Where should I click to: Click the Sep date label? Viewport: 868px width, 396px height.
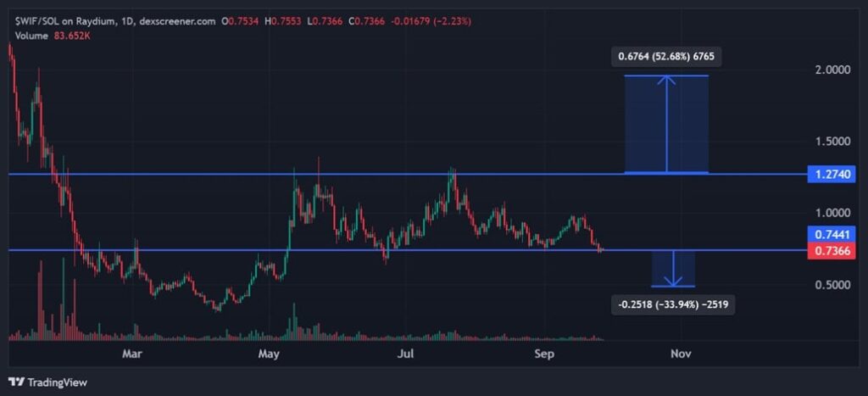[544, 354]
